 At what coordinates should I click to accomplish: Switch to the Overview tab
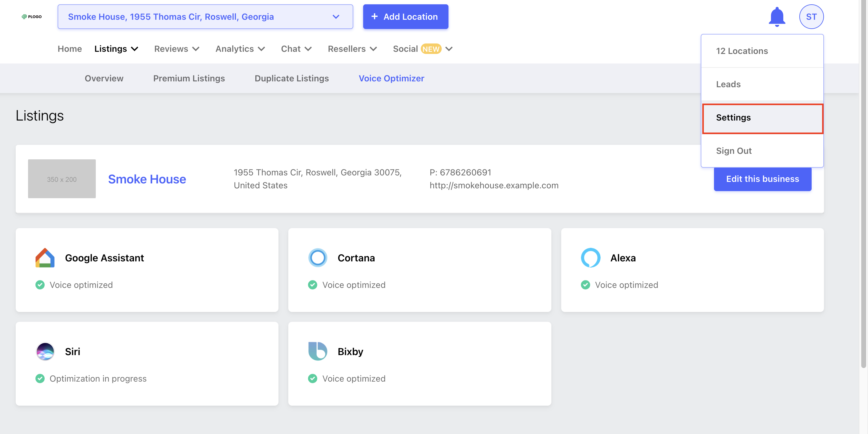click(104, 78)
